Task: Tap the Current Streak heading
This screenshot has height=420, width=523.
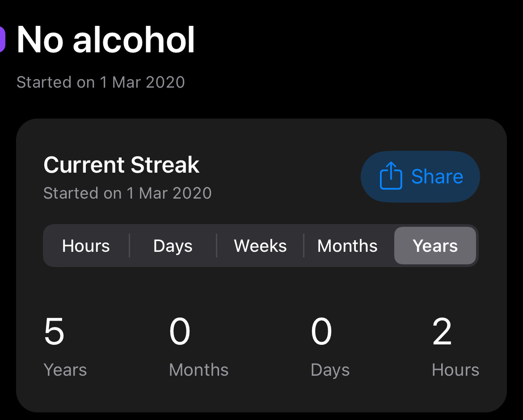Action: tap(122, 165)
